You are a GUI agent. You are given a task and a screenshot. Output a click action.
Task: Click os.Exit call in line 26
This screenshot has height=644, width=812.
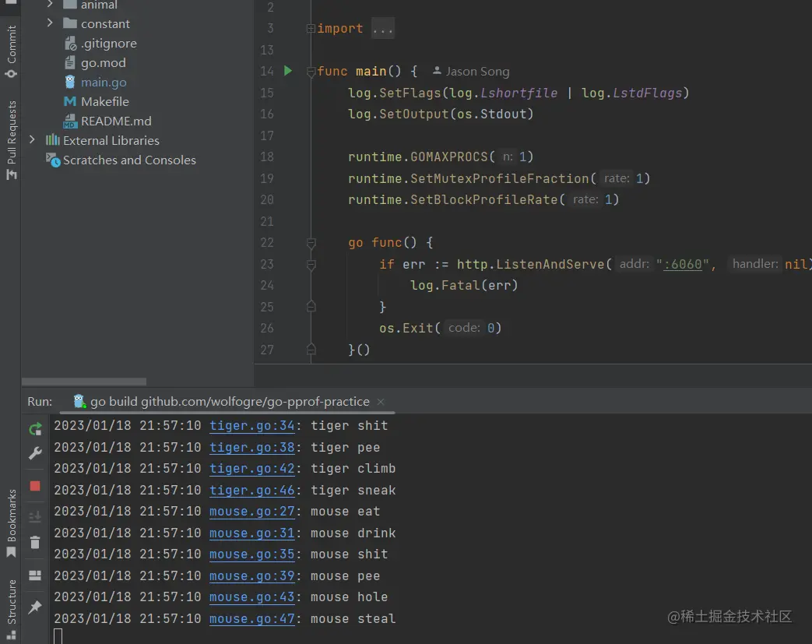tap(440, 328)
